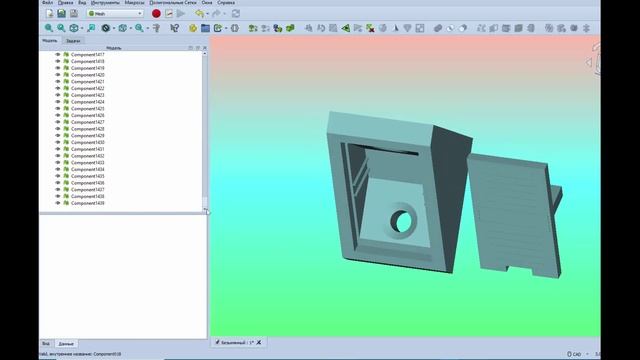Click the Draw style black circle icon
The width and height of the screenshot is (640, 360).
pyautogui.click(x=106, y=28)
